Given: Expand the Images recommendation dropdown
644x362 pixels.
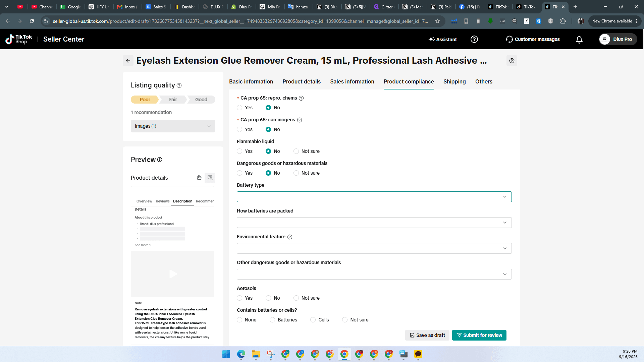Looking at the screenshot, I should [173, 126].
